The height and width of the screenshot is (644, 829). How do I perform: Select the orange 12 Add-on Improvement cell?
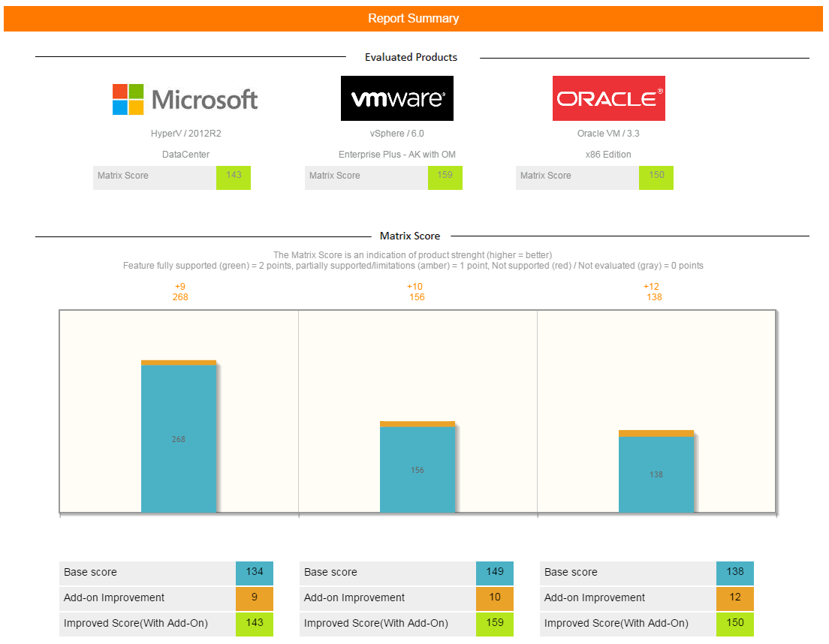pos(735,599)
